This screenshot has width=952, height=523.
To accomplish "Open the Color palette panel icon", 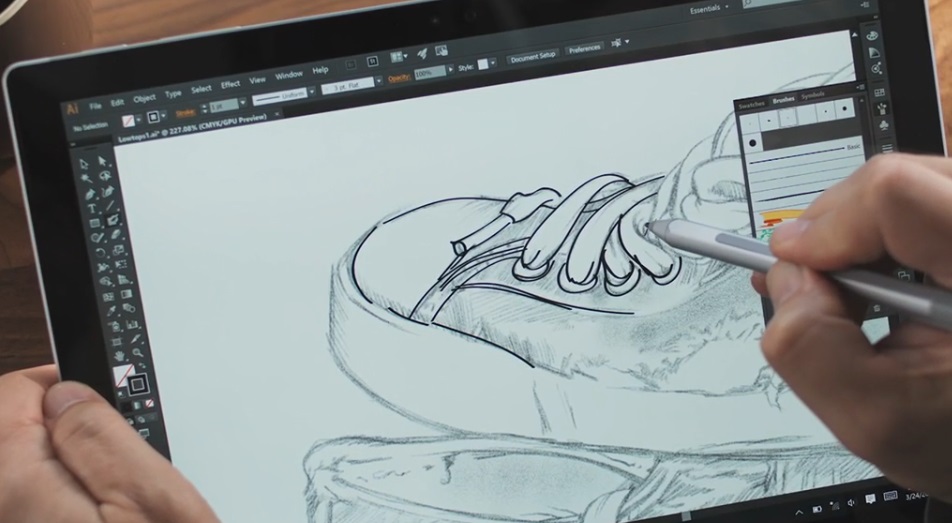I will coord(872,35).
